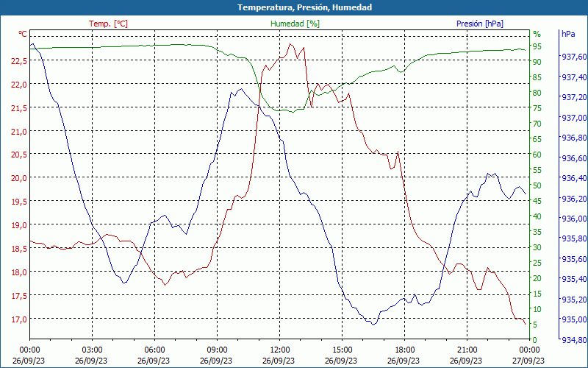The height and width of the screenshot is (368, 588).
Task: Click the 22,0 temperature axis value
Action: coord(19,85)
